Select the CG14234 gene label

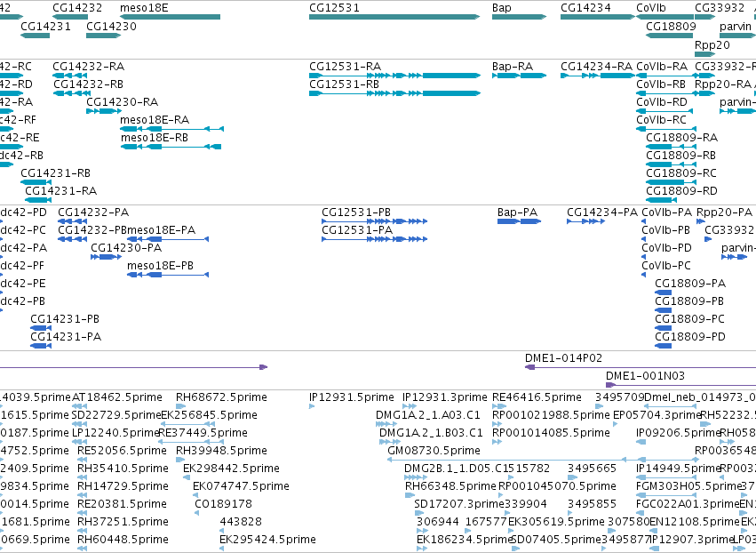pyautogui.click(x=585, y=8)
